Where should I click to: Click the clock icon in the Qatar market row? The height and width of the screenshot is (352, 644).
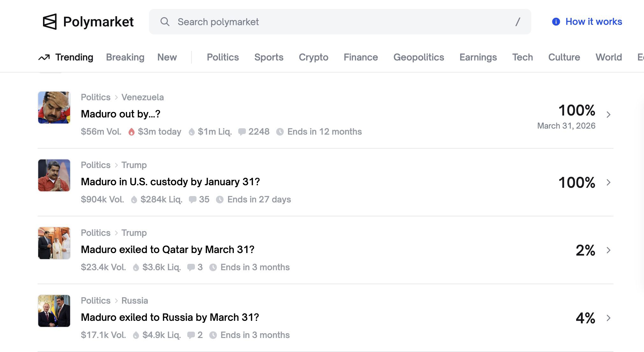213,267
